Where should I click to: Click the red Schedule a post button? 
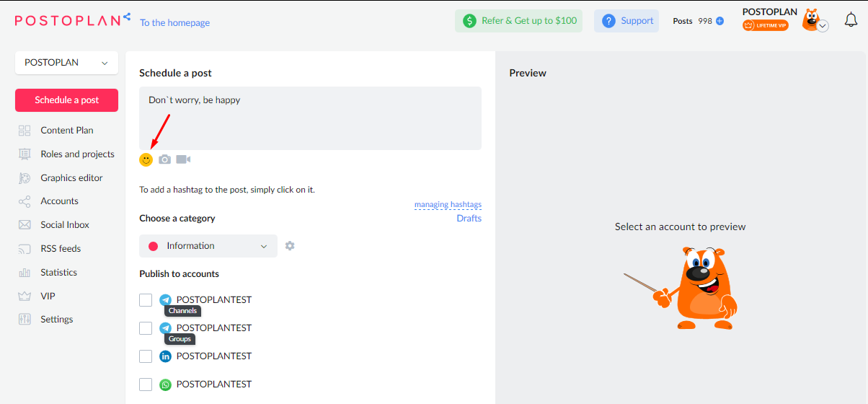[x=66, y=100]
